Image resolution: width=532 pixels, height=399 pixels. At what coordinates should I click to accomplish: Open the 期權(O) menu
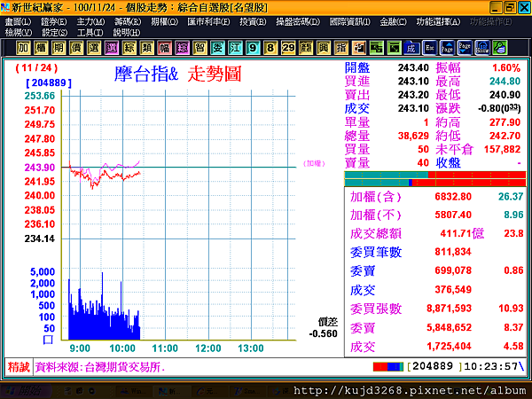164,22
